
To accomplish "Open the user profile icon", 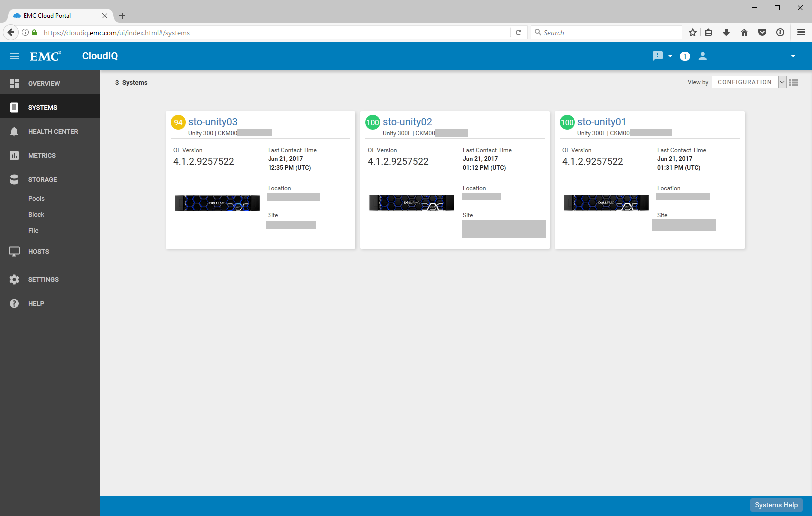I will pos(702,56).
